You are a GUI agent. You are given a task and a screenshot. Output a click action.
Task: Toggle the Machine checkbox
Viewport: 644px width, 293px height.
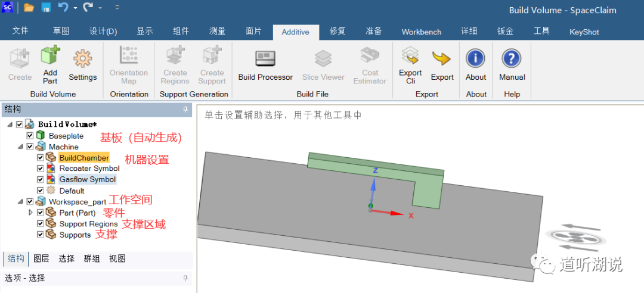[30, 146]
